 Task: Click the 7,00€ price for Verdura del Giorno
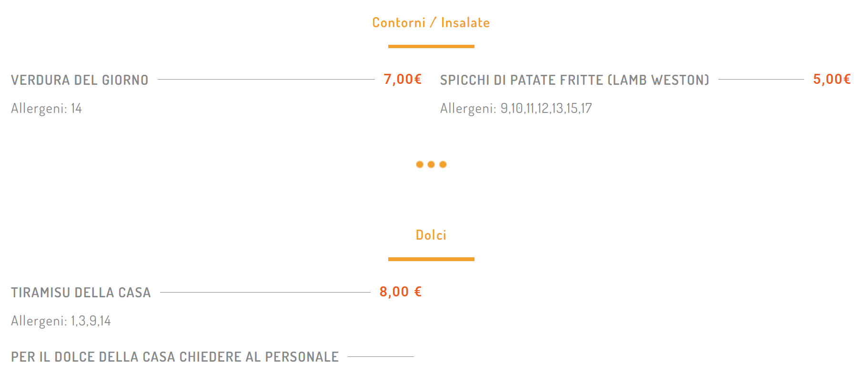tap(403, 79)
